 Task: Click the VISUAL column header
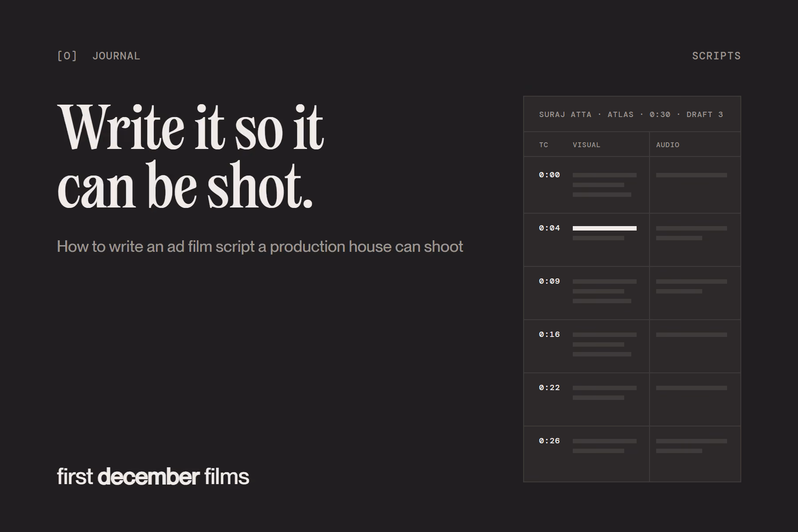(x=586, y=145)
